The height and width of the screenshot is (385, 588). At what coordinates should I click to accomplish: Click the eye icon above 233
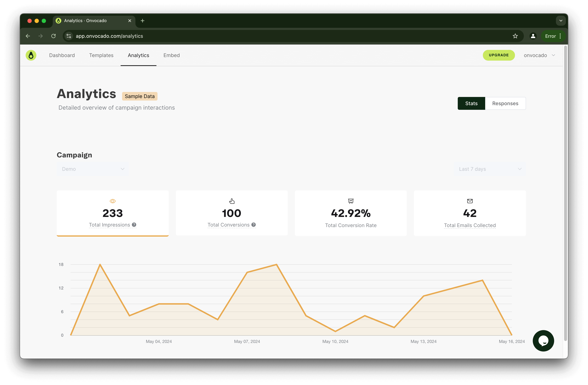click(113, 201)
